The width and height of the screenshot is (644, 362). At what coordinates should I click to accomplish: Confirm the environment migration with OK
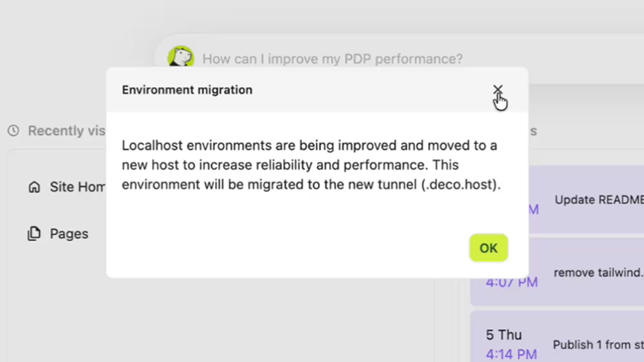pyautogui.click(x=488, y=247)
